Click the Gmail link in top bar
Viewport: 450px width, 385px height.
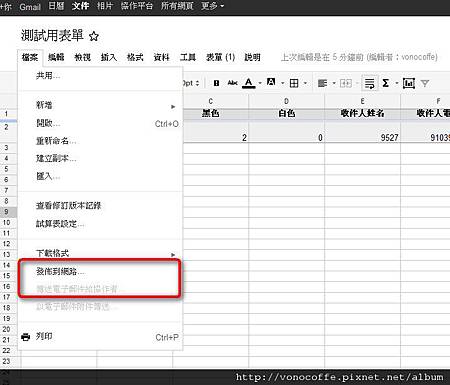[x=30, y=7]
